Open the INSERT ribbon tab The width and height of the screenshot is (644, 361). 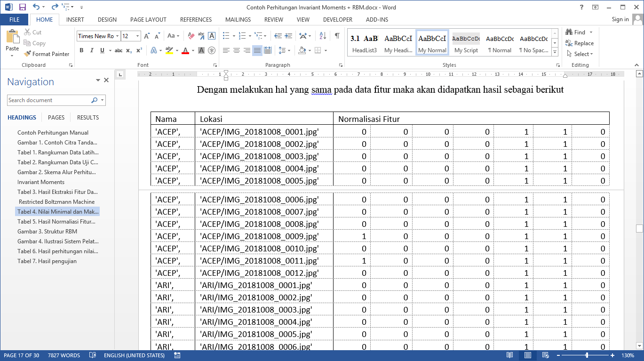pyautogui.click(x=75, y=20)
